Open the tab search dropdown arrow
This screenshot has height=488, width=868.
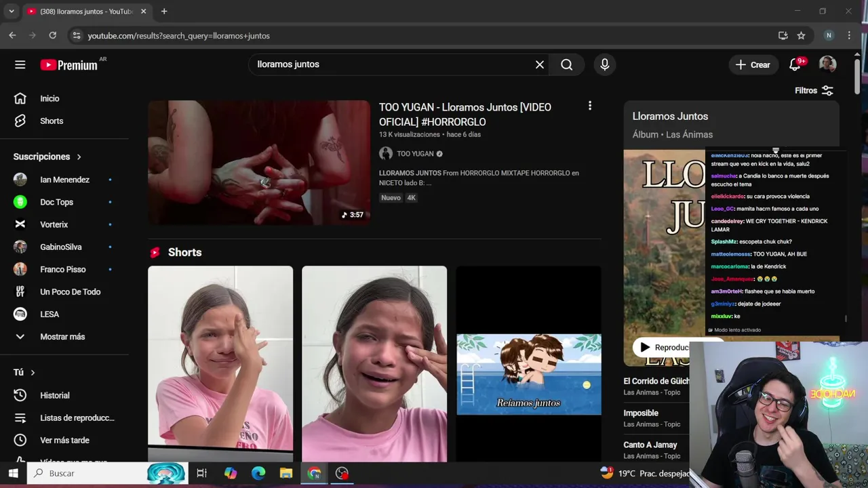click(x=12, y=11)
